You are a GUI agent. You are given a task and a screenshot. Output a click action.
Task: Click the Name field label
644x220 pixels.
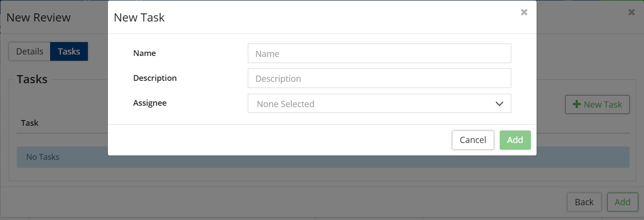click(x=145, y=53)
